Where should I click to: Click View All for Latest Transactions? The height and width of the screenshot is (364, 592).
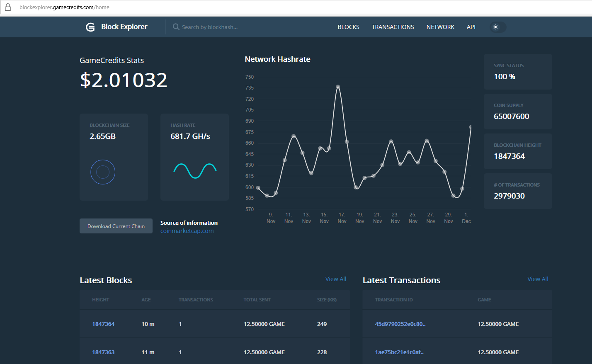click(538, 279)
